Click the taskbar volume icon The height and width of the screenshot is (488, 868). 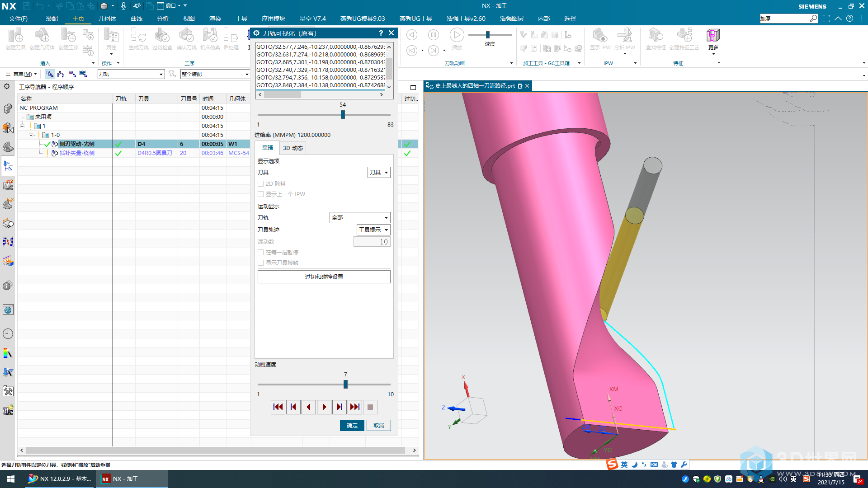click(783, 479)
